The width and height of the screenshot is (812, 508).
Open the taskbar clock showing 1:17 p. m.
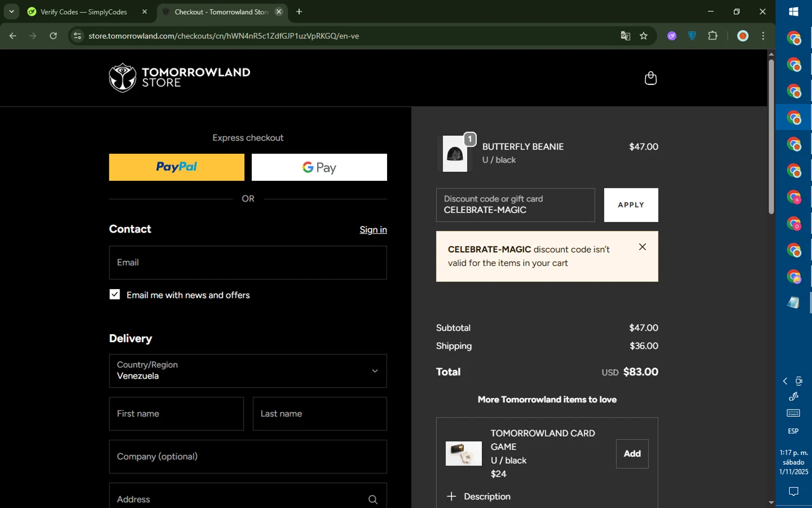click(794, 462)
